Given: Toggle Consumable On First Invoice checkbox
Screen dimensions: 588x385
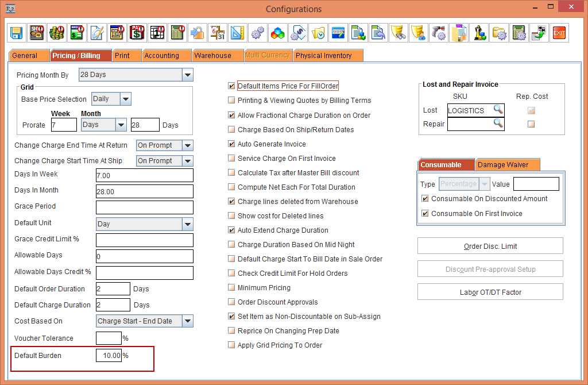Looking at the screenshot, I should coord(425,214).
